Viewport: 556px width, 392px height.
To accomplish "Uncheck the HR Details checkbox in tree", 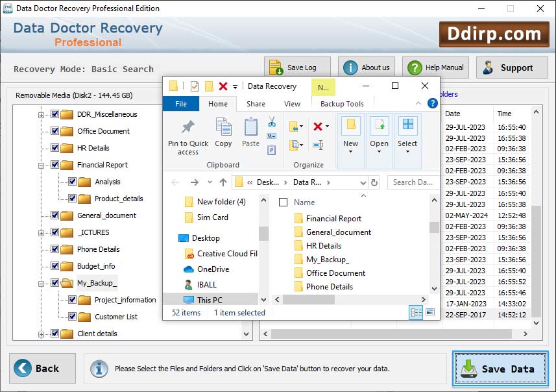I will point(55,148).
